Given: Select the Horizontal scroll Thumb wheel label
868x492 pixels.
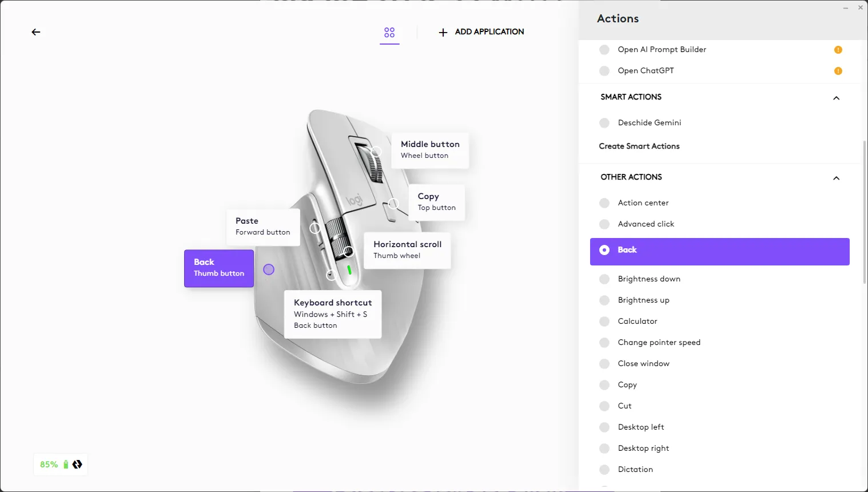Looking at the screenshot, I should [407, 250].
